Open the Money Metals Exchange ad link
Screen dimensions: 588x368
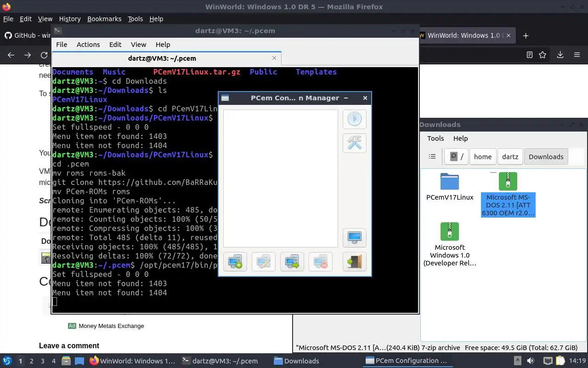(111, 326)
